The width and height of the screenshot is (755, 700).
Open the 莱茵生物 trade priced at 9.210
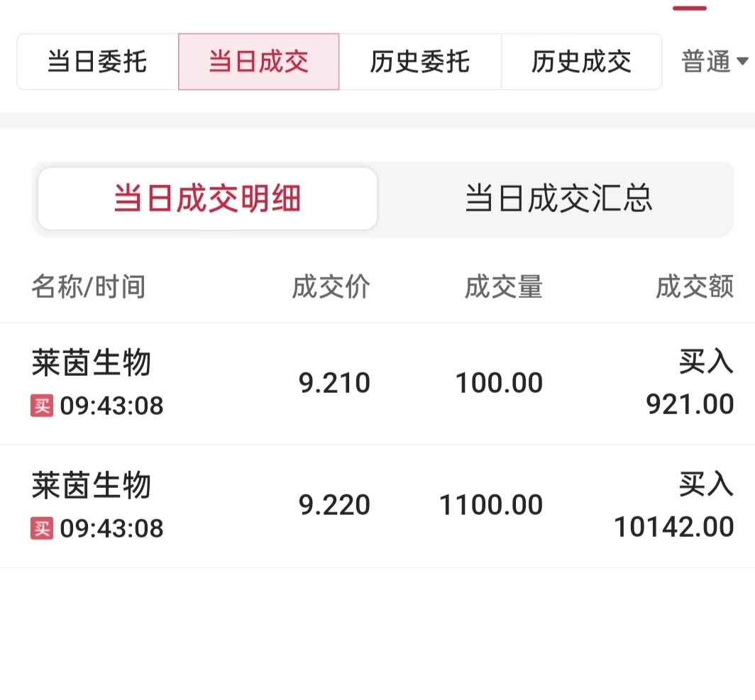pos(92,364)
